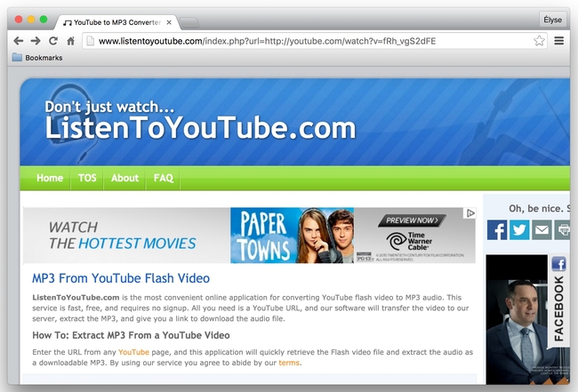
Task: Click the page icon in the address bar
Action: 90,41
